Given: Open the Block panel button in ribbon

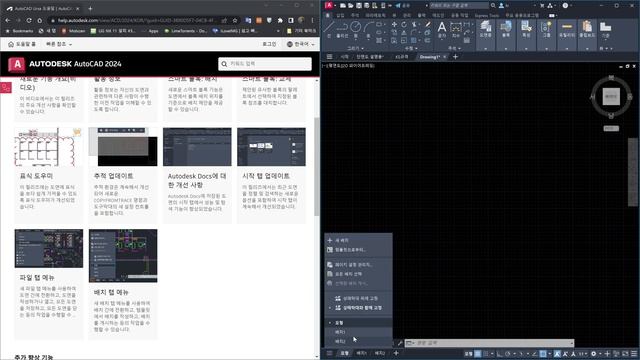Looking at the screenshot, I should click(x=506, y=29).
